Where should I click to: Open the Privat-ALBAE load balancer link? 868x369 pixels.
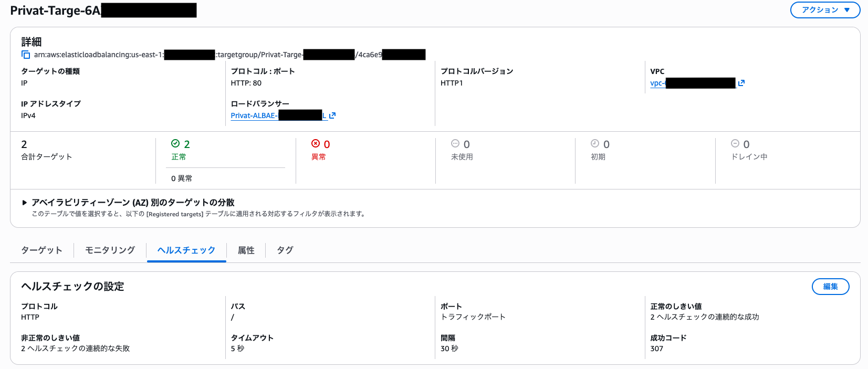254,115
